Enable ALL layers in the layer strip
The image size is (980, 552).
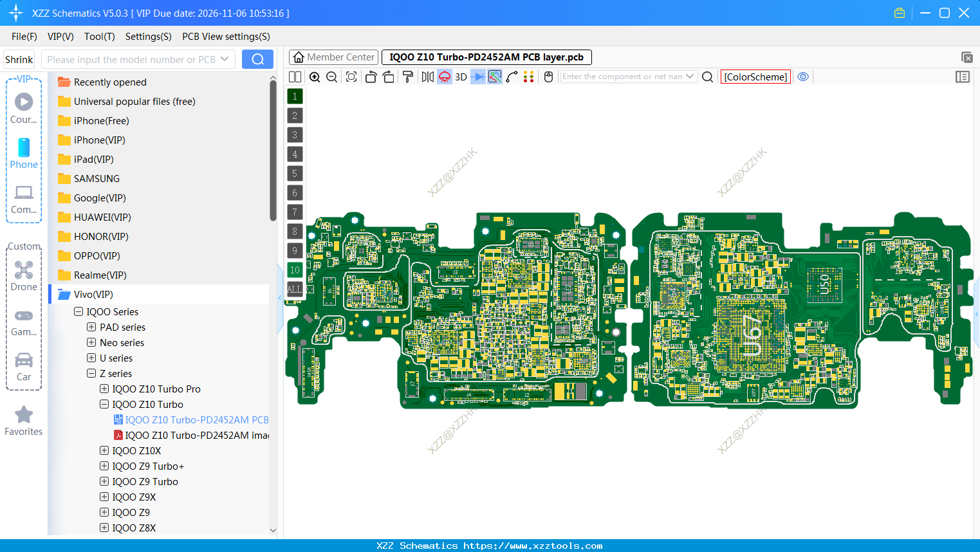(x=294, y=290)
